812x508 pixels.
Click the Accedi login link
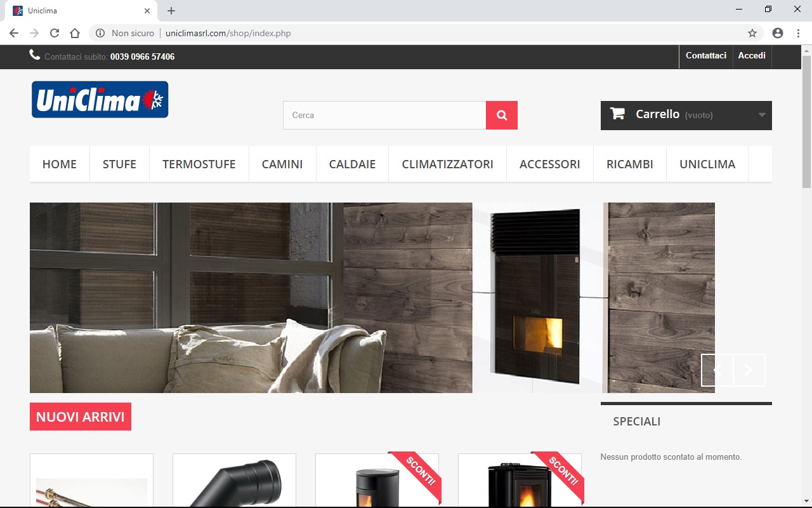click(752, 56)
